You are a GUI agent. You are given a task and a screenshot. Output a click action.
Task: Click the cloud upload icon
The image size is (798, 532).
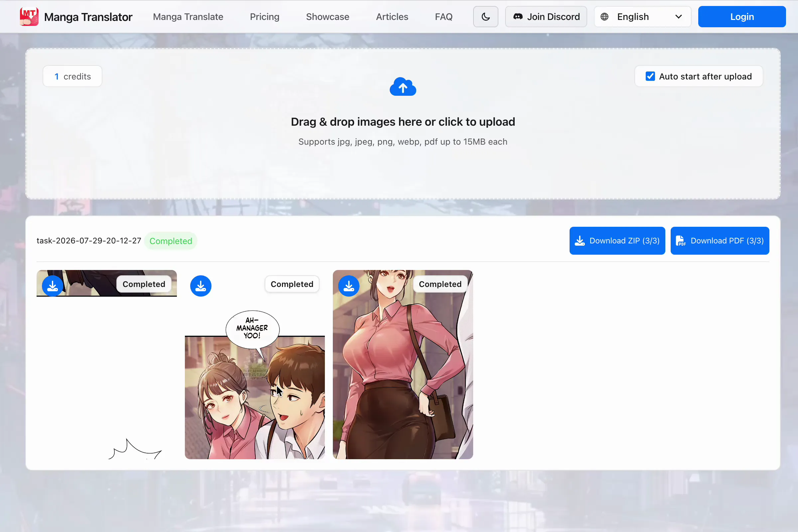coord(403,86)
